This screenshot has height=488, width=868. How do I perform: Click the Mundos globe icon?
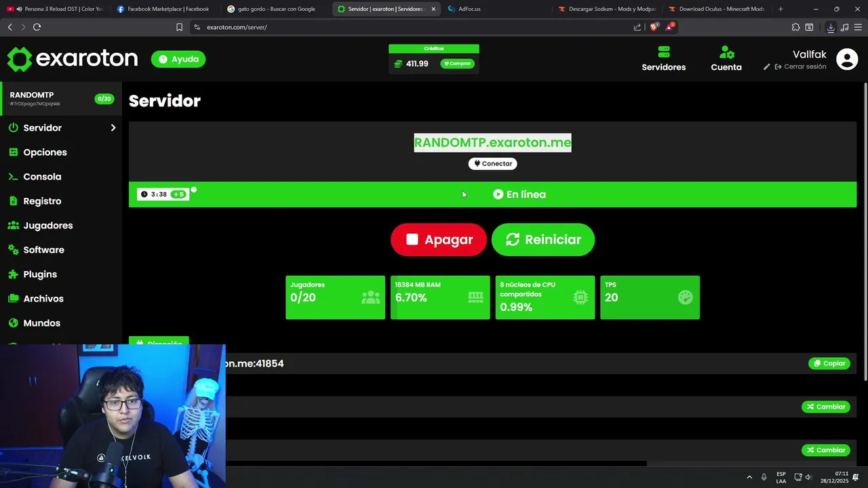(13, 323)
